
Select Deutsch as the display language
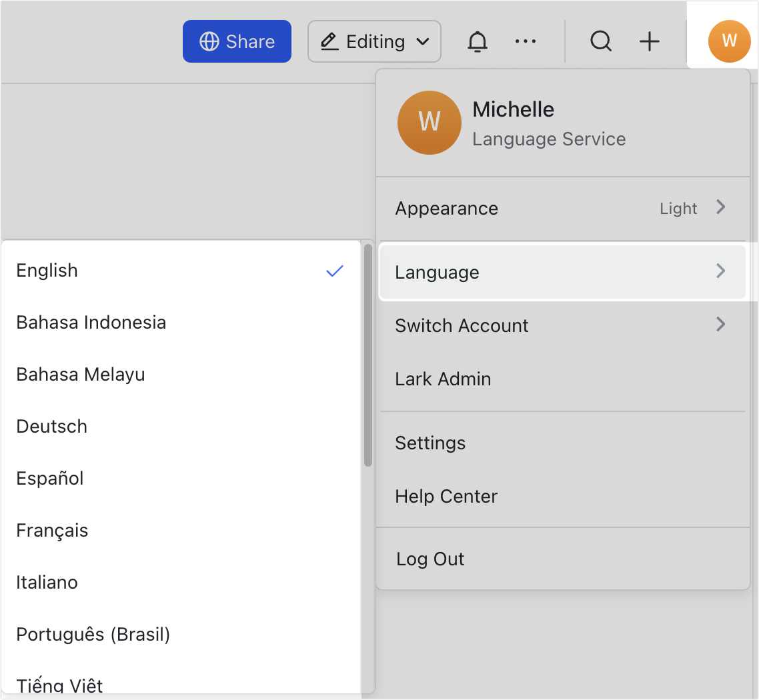(x=51, y=426)
